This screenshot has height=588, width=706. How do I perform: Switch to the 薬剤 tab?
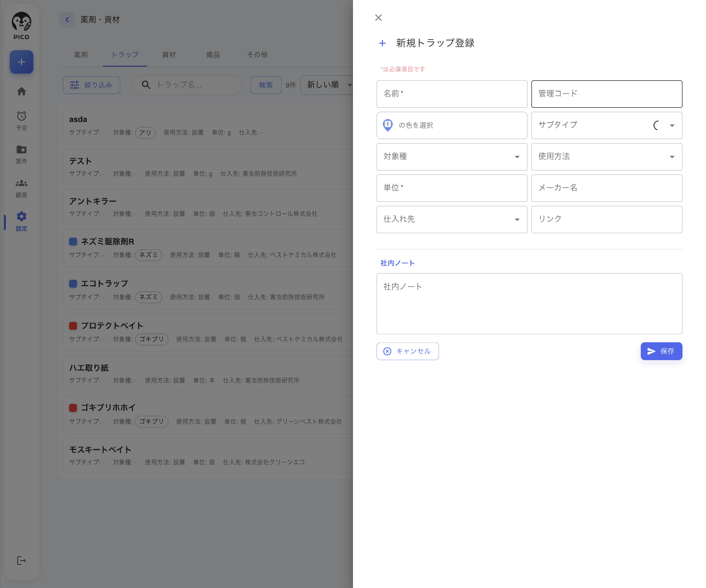(81, 55)
